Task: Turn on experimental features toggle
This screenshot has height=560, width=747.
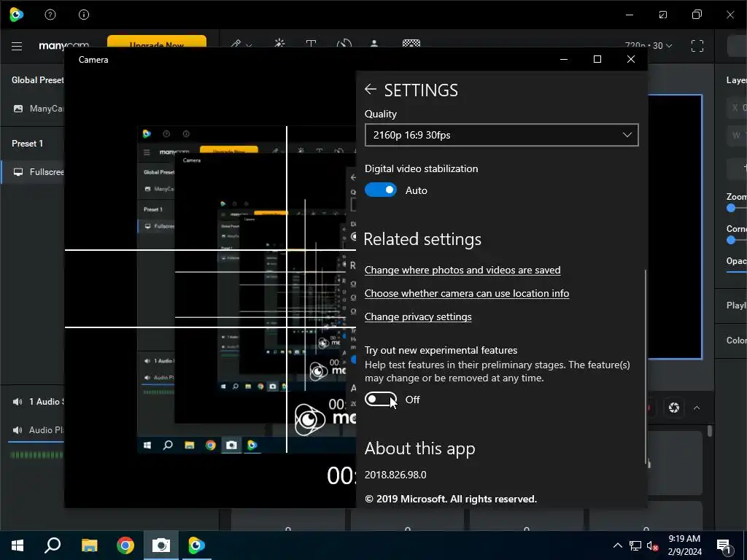Action: [381, 400]
